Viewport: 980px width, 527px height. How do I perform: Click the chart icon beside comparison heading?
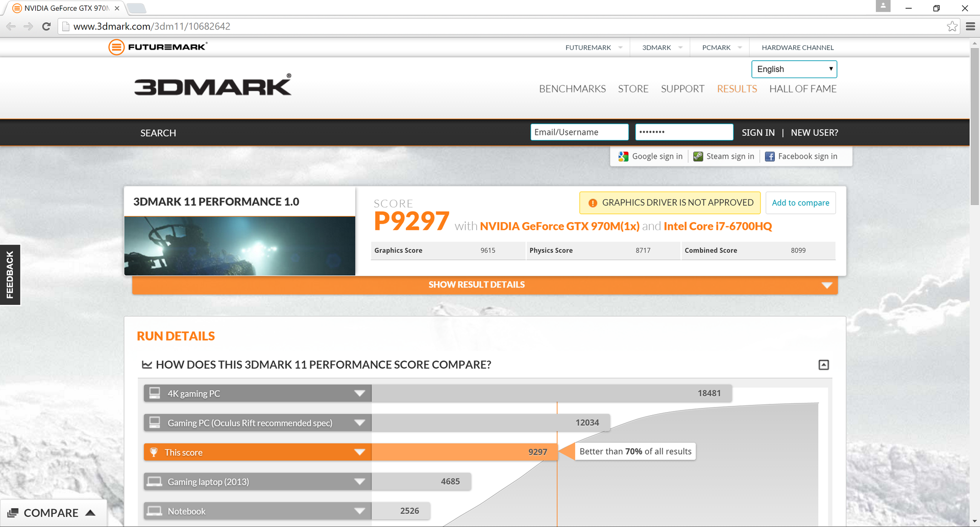(x=147, y=365)
